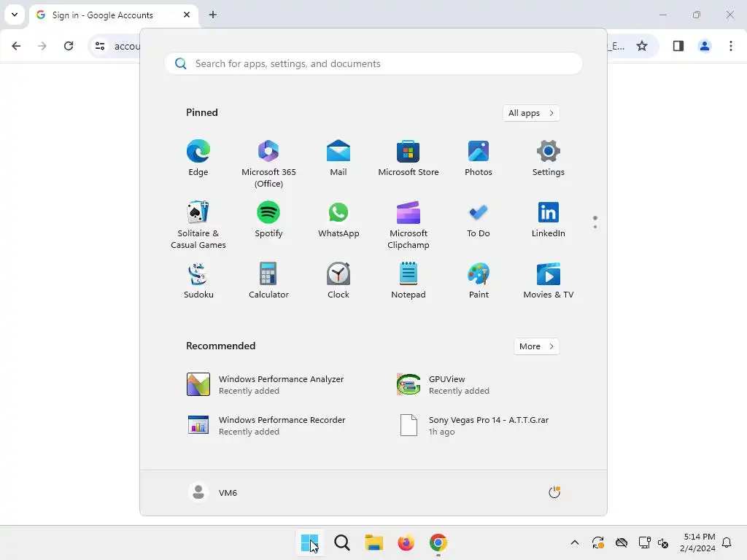Open LinkedIn pinned app
The width and height of the screenshot is (747, 560).
coord(549,219)
